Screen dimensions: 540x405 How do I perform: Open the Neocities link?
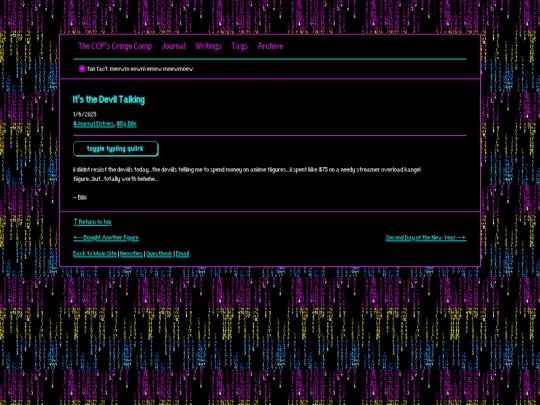pos(131,254)
